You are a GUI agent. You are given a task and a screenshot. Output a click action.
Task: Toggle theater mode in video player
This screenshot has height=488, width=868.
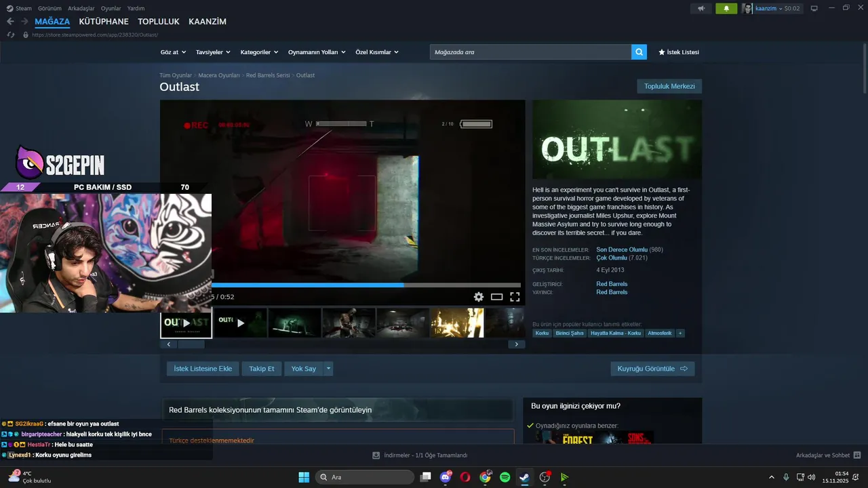pyautogui.click(x=497, y=297)
